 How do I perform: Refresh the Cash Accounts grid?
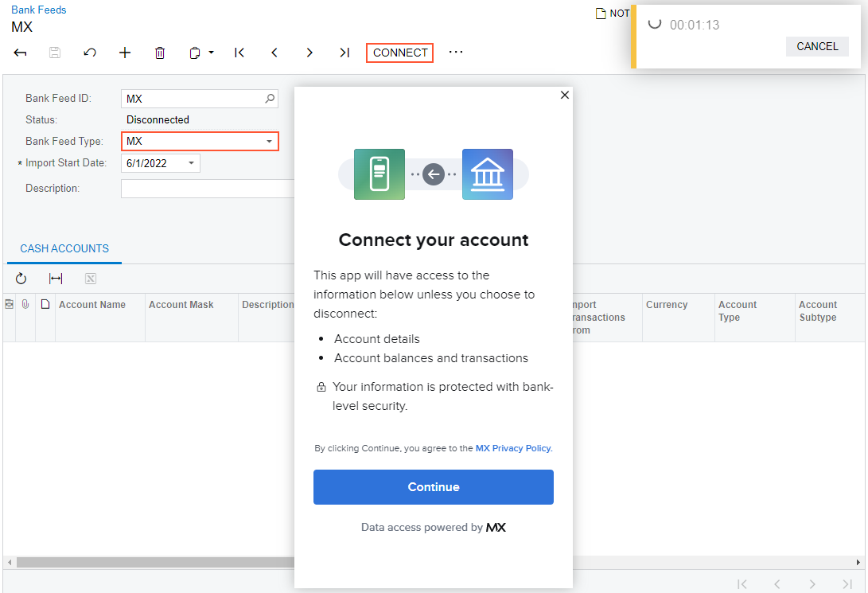point(21,279)
